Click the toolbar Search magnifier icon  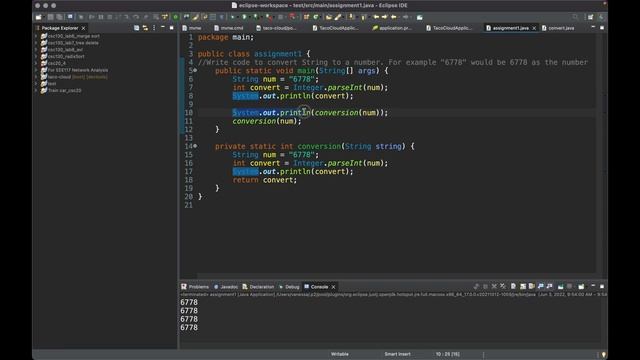point(575,17)
